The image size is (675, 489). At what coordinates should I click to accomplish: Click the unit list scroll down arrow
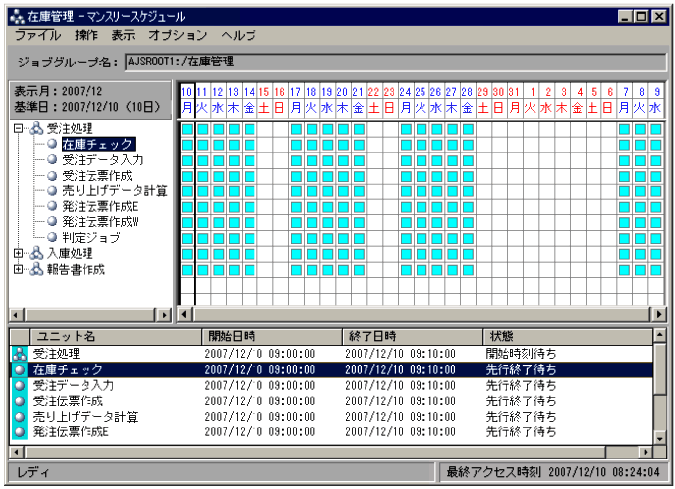click(x=660, y=438)
